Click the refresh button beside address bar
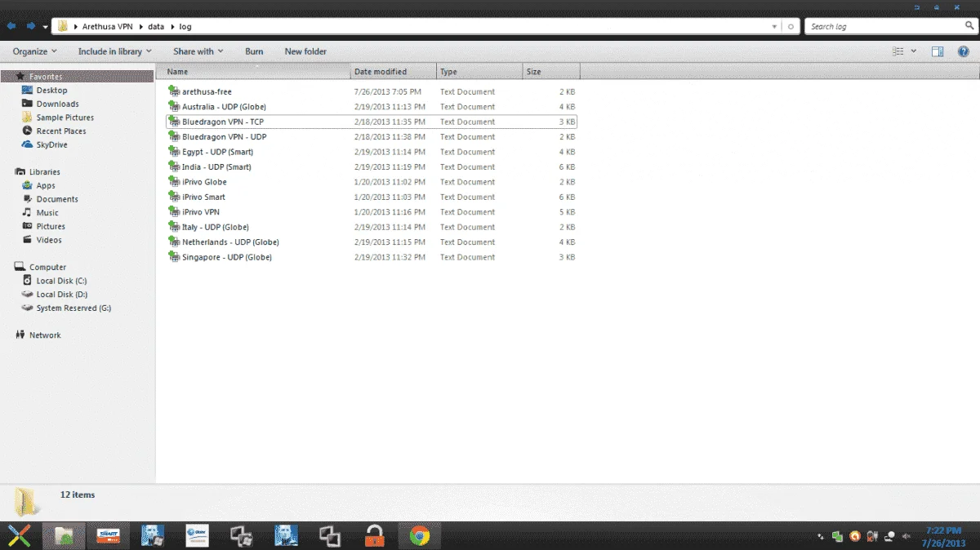Screen dimensions: 980x550 [x=791, y=27]
